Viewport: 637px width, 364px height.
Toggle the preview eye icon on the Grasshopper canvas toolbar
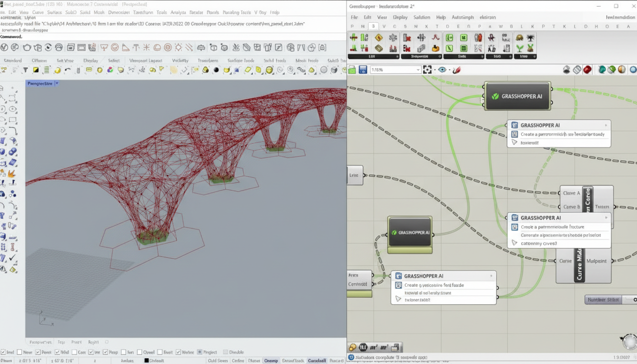click(x=443, y=70)
